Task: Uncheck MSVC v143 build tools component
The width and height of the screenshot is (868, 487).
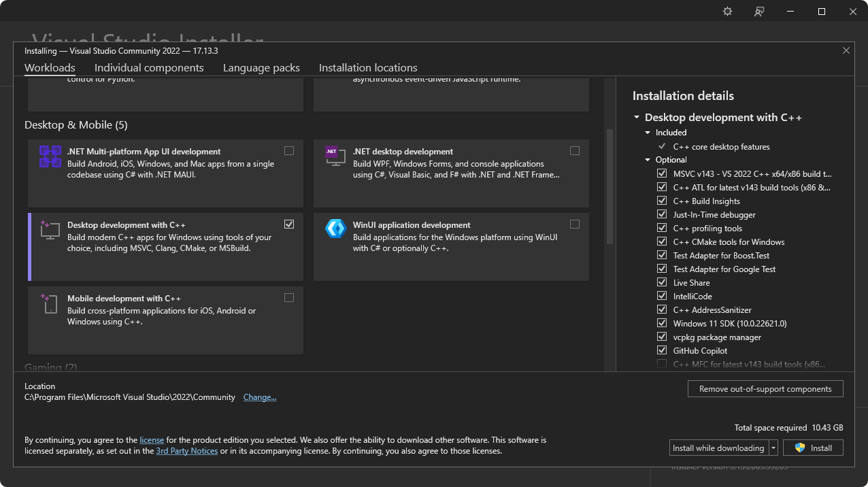Action: (x=662, y=173)
